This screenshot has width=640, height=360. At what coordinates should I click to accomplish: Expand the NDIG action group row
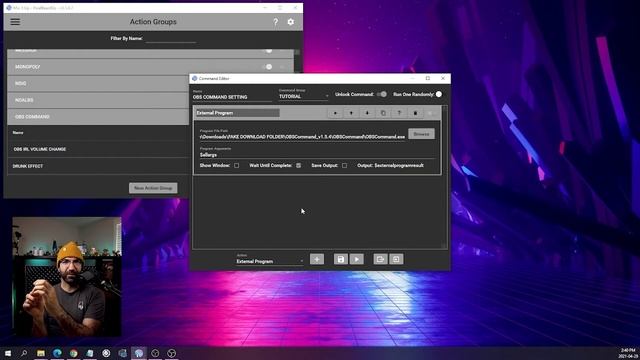[x=98, y=83]
